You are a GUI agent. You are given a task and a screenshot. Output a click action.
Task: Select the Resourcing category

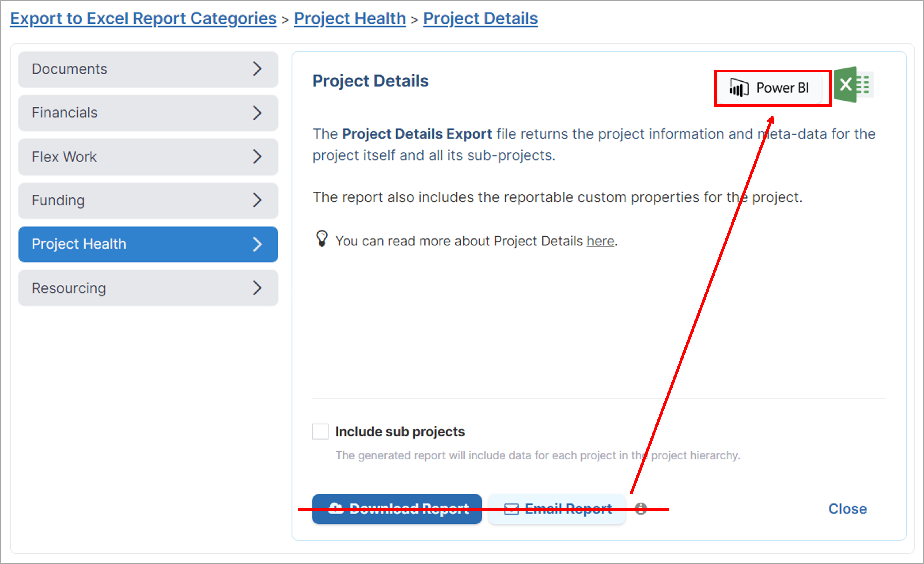[148, 288]
